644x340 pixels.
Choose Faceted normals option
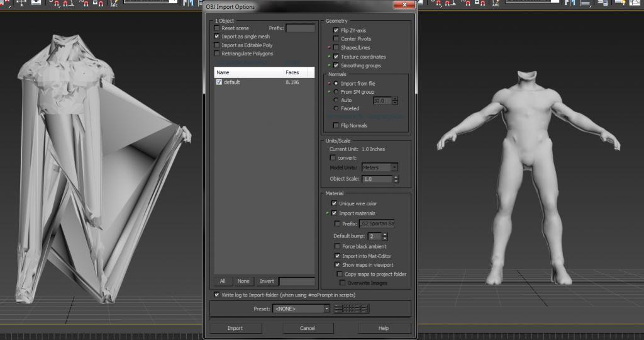[336, 108]
